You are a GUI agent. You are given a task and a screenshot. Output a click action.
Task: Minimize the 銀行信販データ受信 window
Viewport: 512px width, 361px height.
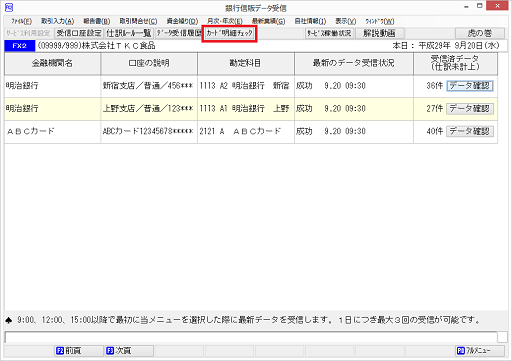pos(466,7)
